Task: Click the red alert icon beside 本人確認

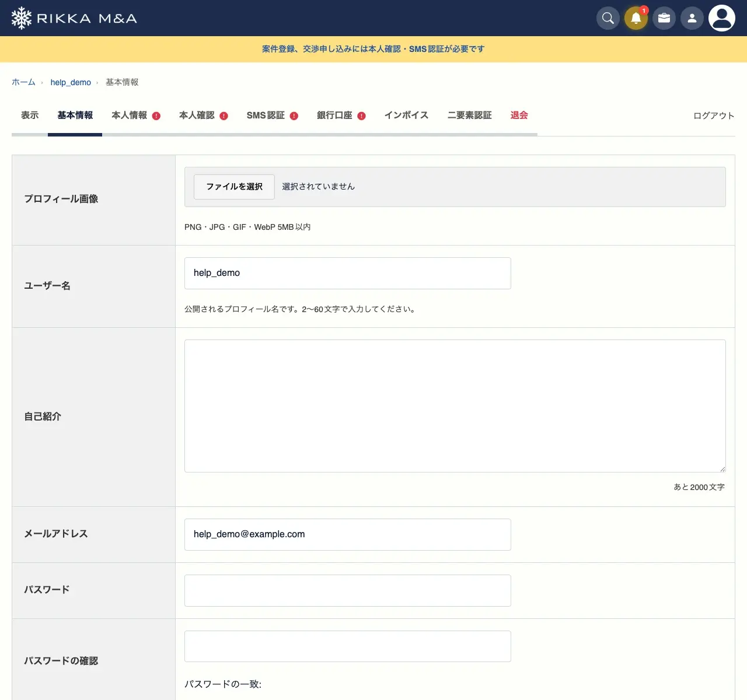Action: 224,116
